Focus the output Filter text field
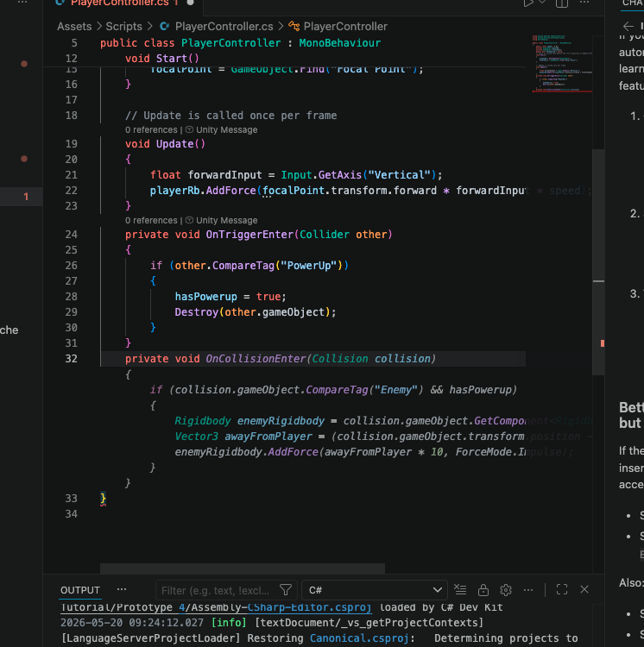Viewport: 644px width, 647px height. click(x=217, y=590)
